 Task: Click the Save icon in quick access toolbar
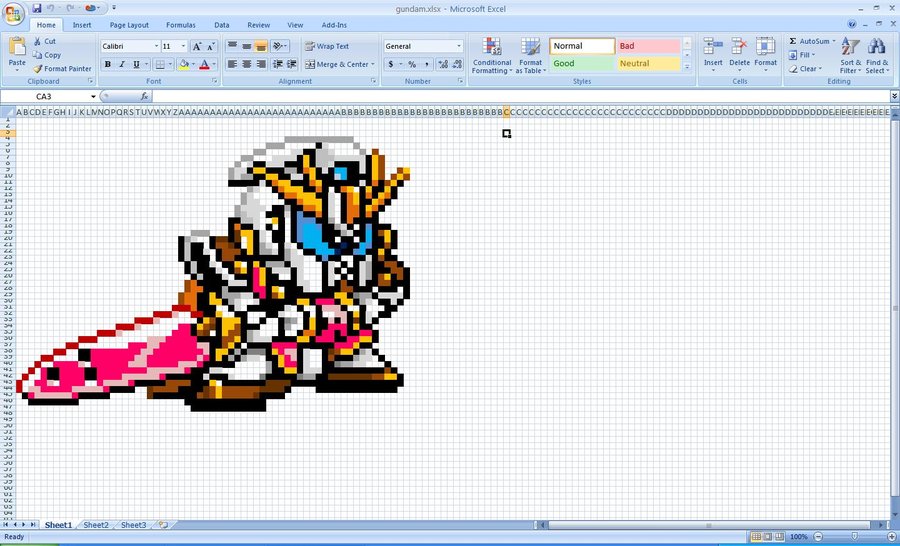pyautogui.click(x=37, y=8)
